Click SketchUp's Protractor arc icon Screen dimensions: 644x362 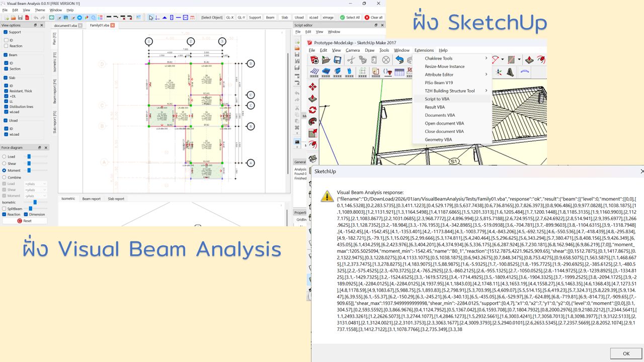(x=525, y=72)
